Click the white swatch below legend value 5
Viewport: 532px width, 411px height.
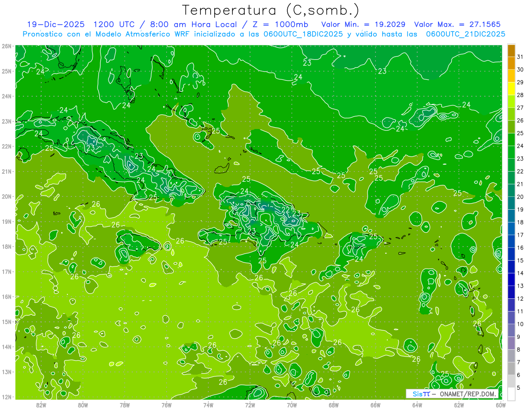point(511,394)
